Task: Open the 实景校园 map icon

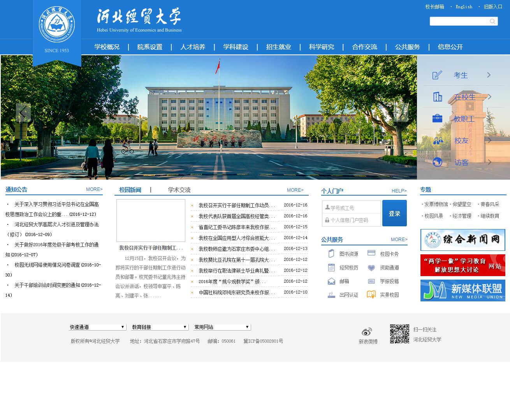Action: click(371, 294)
